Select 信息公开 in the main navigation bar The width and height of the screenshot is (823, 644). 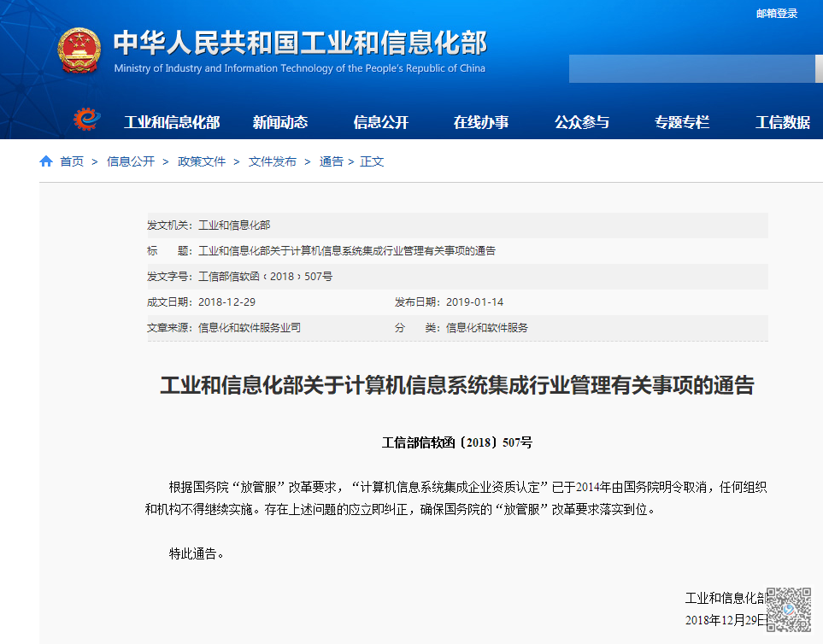pos(380,122)
